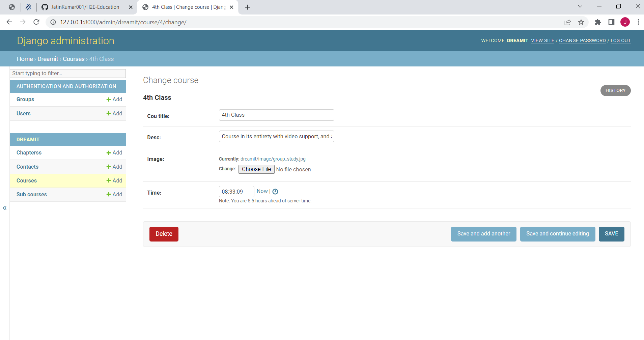Open the HISTORY page for this course
This screenshot has height=340, width=644.
pyautogui.click(x=615, y=90)
